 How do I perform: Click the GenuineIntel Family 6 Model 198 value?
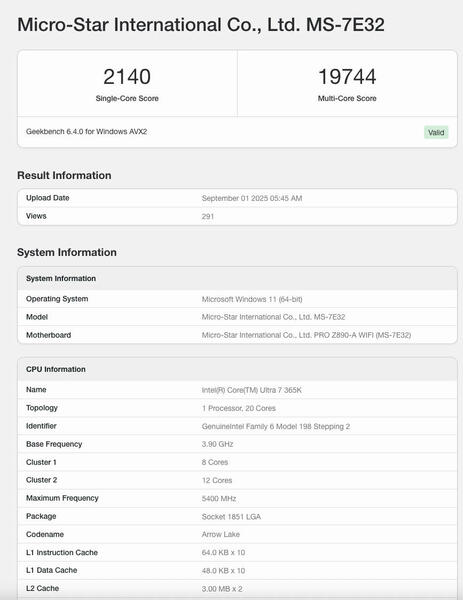276,426
